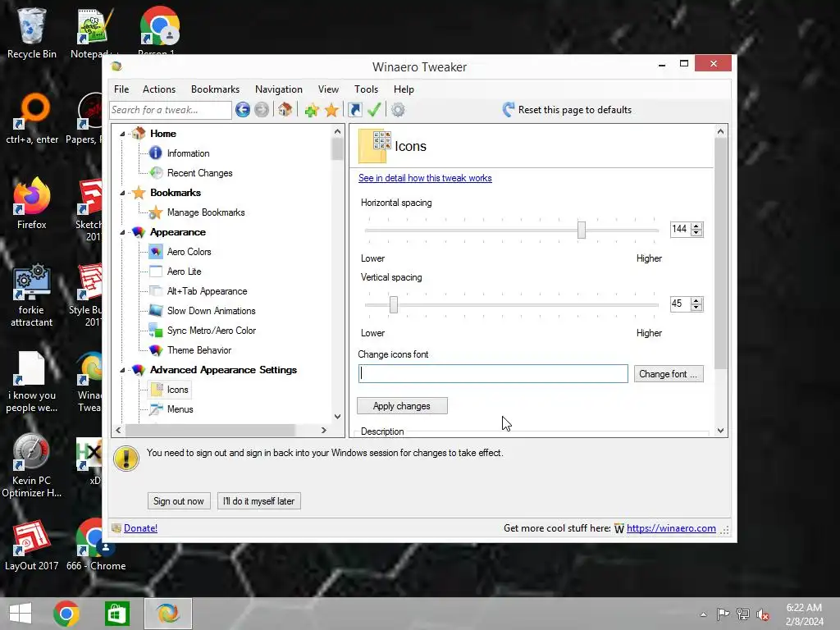
Task: Click Sign out now button
Action: pos(178,501)
